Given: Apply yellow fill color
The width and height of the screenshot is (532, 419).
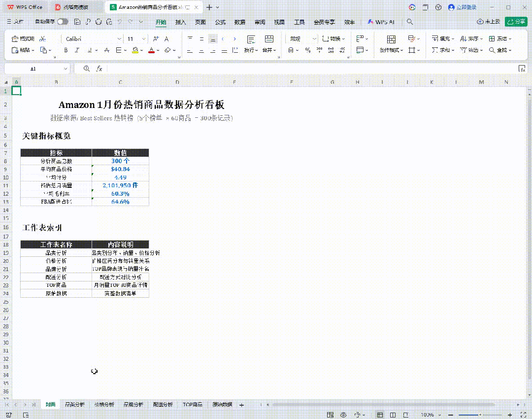Looking at the screenshot, I should (135, 50).
